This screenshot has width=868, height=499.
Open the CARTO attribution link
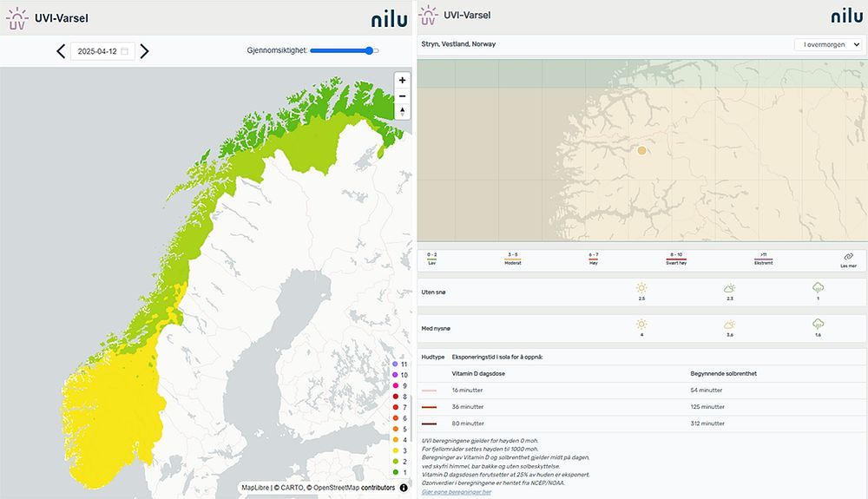click(x=288, y=488)
